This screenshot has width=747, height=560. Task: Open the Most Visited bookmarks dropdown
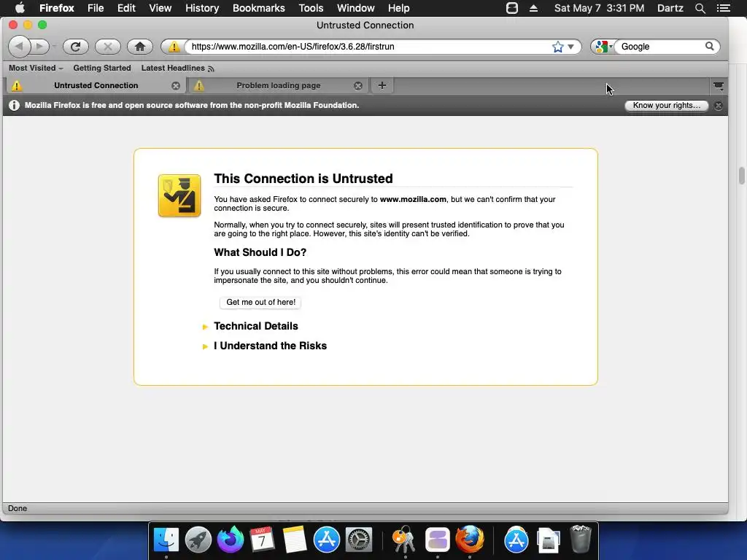(x=36, y=68)
